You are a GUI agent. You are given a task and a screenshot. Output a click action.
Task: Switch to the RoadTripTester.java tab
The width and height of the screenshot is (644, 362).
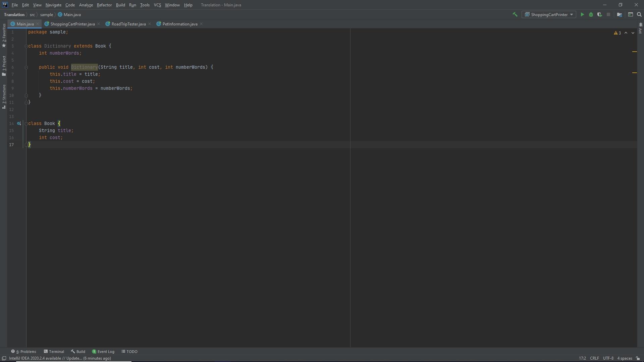pyautogui.click(x=128, y=24)
